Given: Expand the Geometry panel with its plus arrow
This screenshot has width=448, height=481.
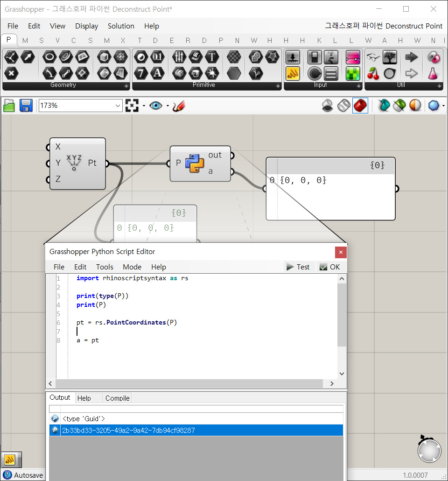Looking at the screenshot, I should 126,86.
